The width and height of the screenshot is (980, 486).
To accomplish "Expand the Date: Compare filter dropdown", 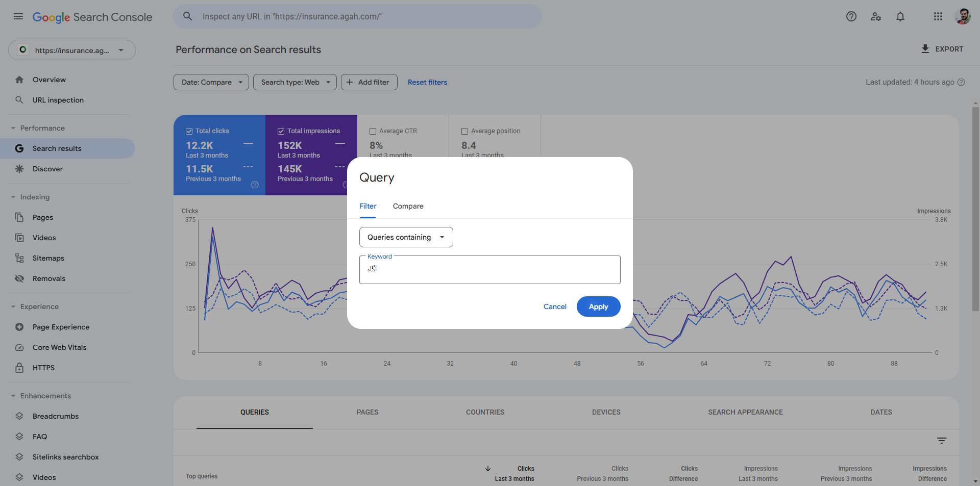I will coord(211,82).
